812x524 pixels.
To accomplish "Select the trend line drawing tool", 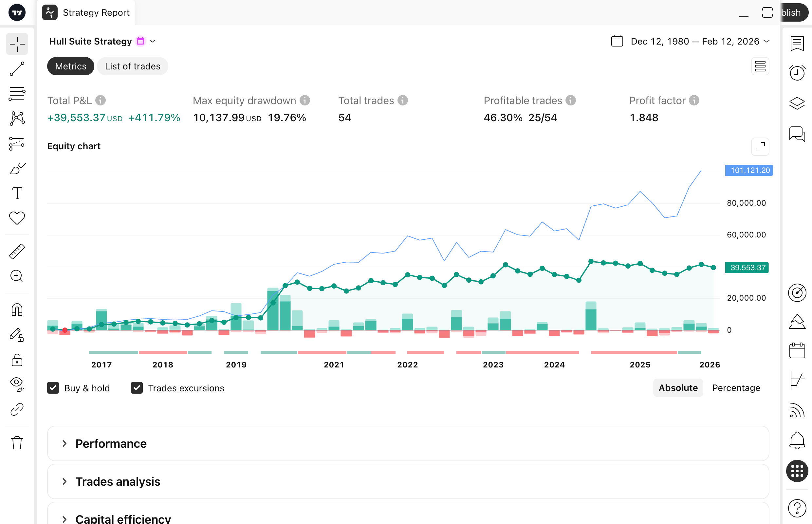I will coord(17,68).
